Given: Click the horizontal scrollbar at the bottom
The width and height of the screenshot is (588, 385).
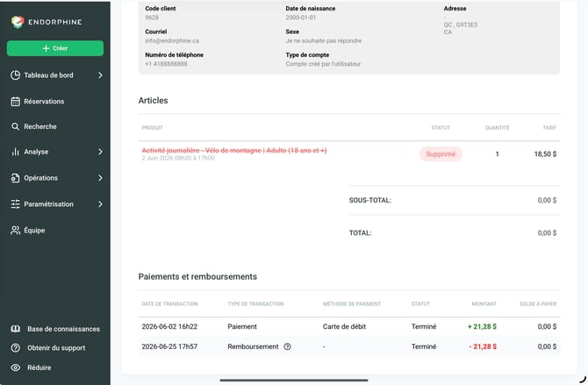Looking at the screenshot, I should pos(294,380).
